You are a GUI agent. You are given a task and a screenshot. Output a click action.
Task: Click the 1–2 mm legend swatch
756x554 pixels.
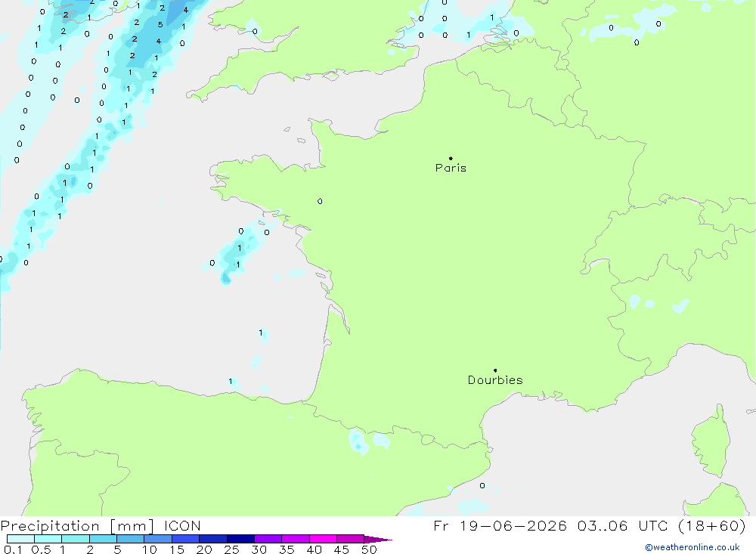click(x=76, y=539)
